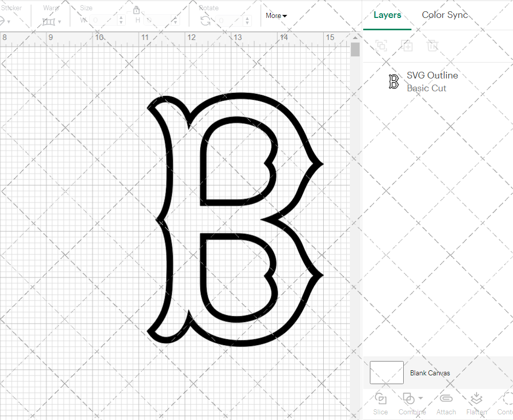513x420 pixels.
Task: Select the Layers tab
Action: click(x=387, y=15)
